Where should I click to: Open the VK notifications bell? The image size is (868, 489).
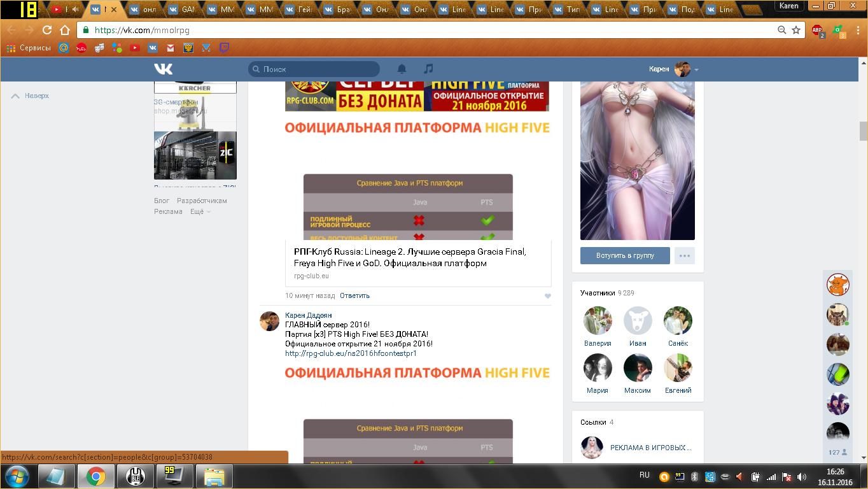[x=402, y=69]
